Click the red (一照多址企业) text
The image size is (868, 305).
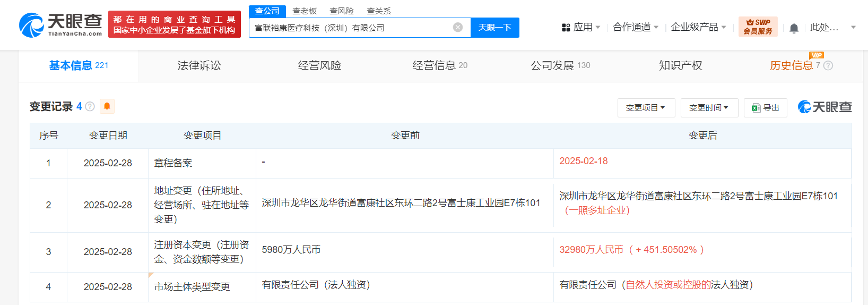pos(597,210)
